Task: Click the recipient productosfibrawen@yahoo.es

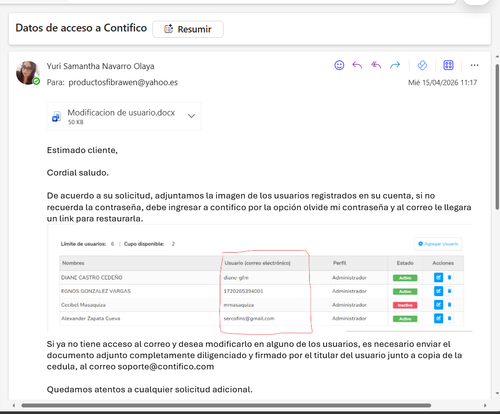Action: (x=123, y=82)
